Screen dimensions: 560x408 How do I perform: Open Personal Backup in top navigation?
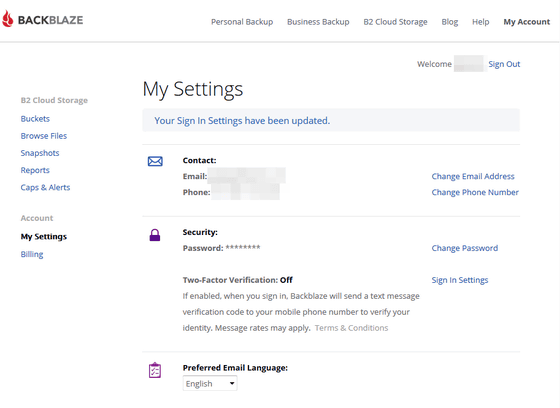point(242,22)
